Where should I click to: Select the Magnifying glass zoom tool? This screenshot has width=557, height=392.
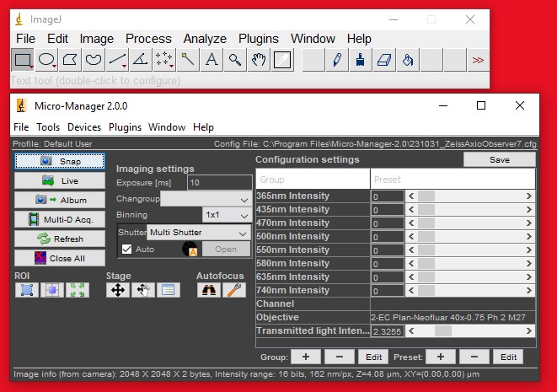click(x=235, y=59)
